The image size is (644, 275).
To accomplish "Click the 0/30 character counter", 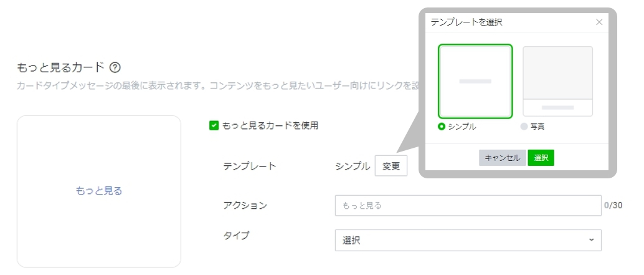I will 613,205.
